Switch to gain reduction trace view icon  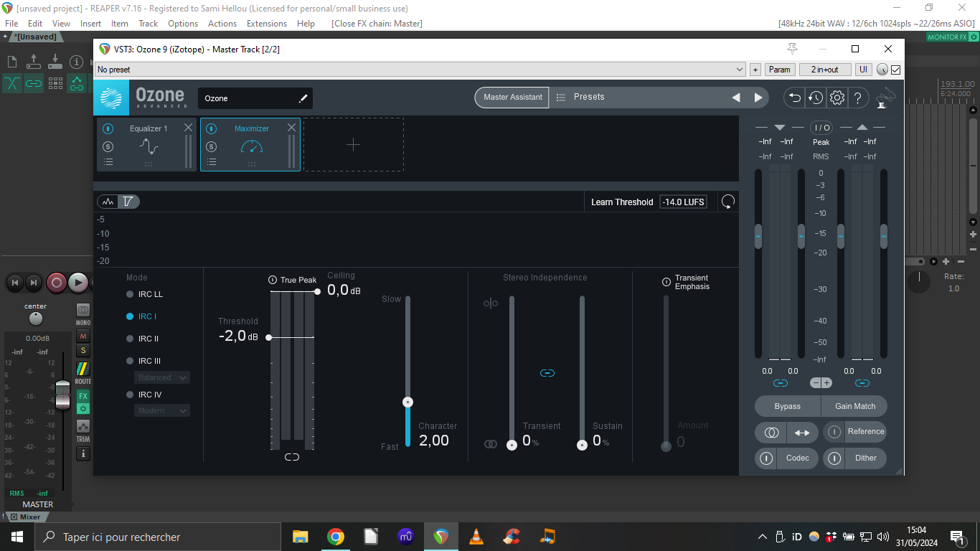point(128,202)
